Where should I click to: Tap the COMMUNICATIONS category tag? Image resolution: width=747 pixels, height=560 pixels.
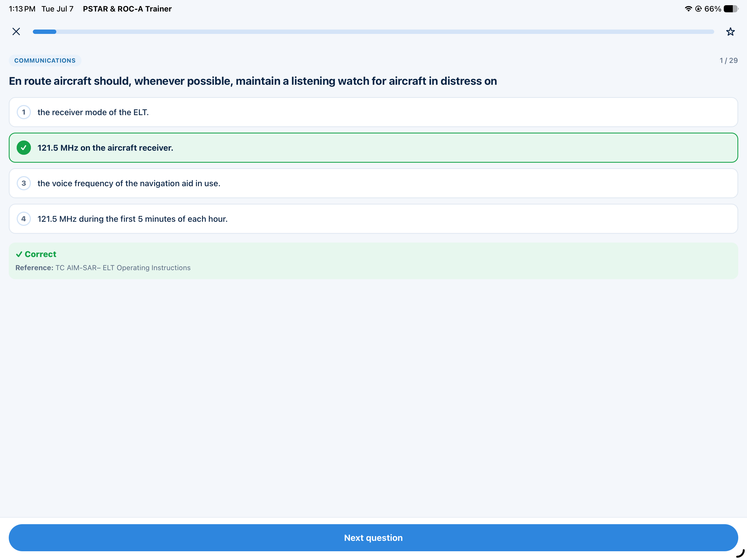pos(45,60)
